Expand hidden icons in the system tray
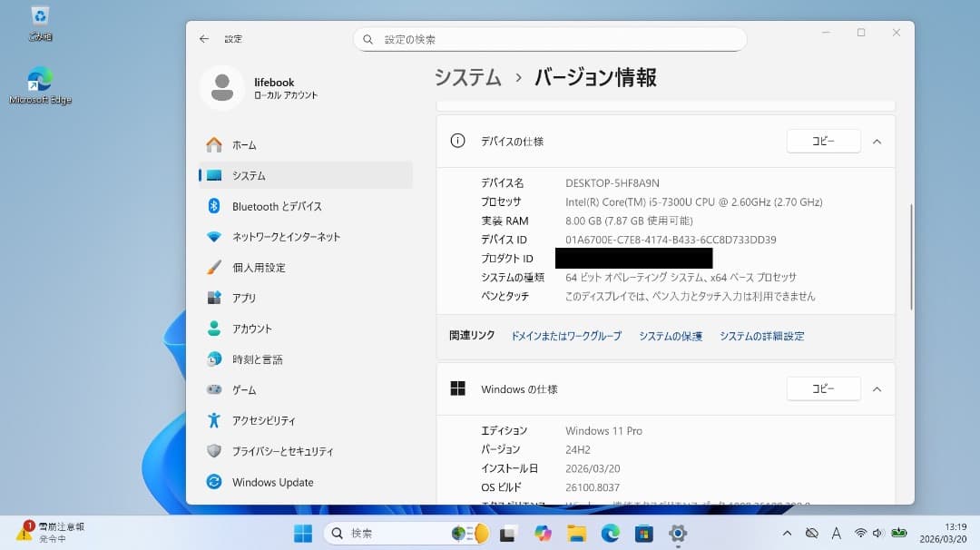The height and width of the screenshot is (550, 980). (x=787, y=534)
